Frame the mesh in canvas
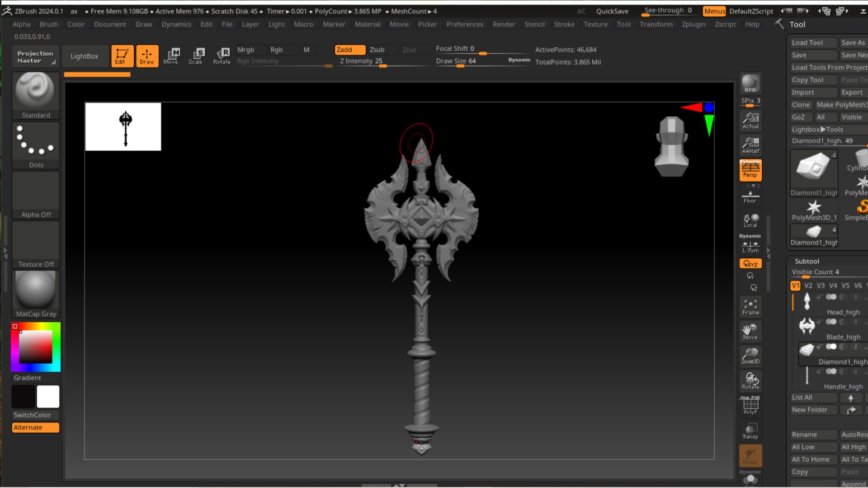 [x=750, y=307]
